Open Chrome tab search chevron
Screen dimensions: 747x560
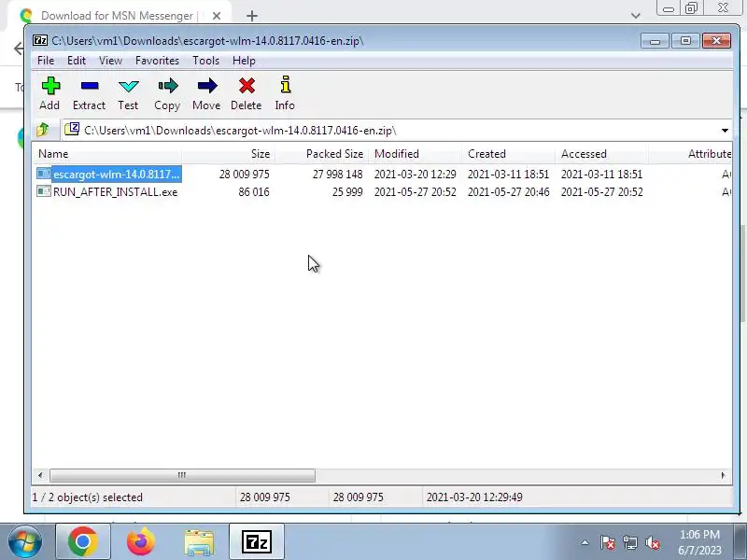[636, 16]
